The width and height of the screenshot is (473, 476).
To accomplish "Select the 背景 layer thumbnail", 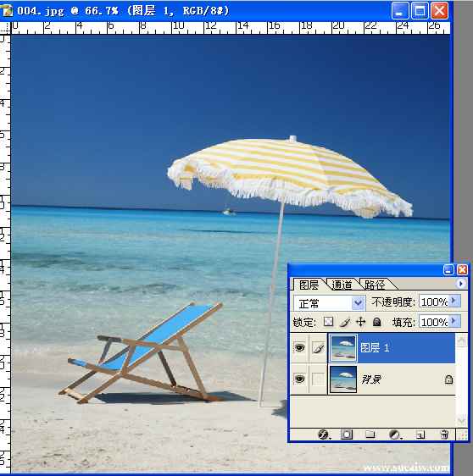I will click(x=343, y=379).
